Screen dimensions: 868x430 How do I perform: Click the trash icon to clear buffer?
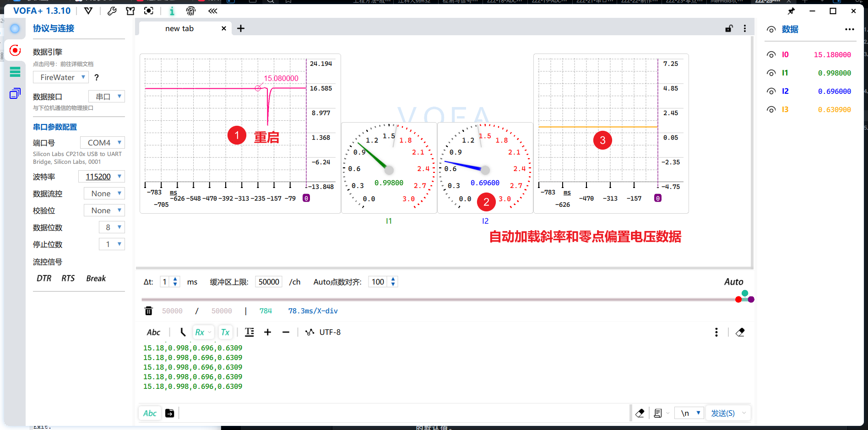(x=149, y=311)
